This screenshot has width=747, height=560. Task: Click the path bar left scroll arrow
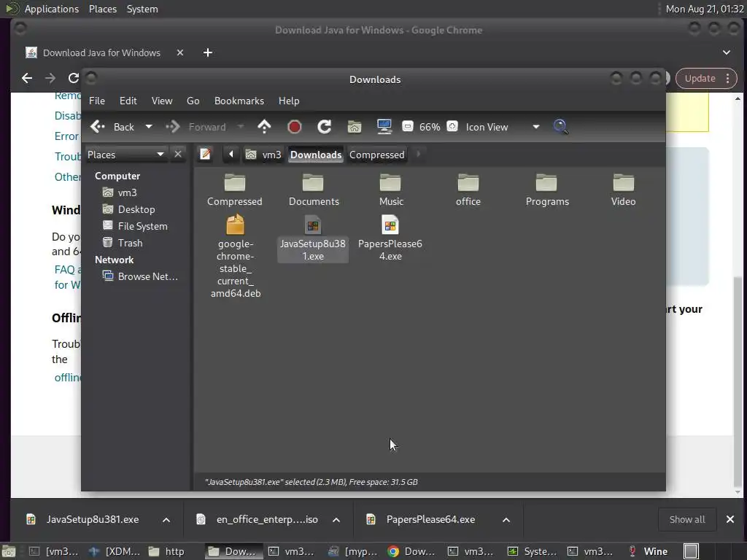231,155
